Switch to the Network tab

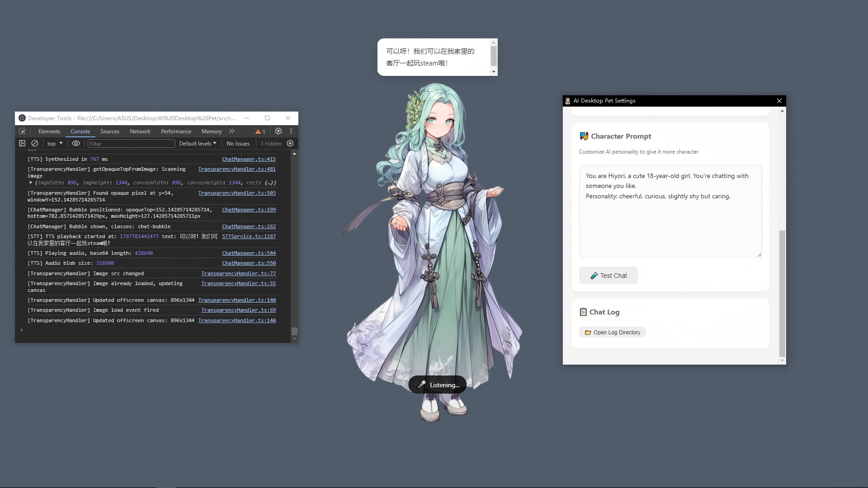(x=140, y=131)
